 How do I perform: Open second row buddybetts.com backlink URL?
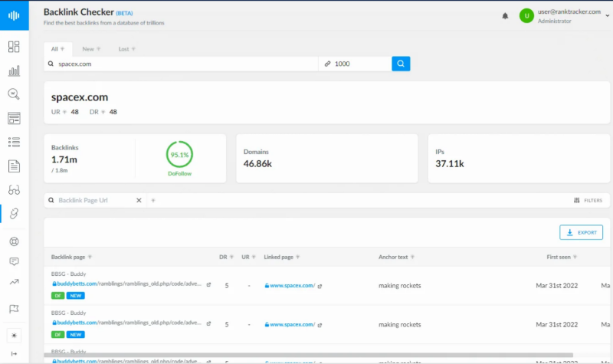click(x=126, y=323)
